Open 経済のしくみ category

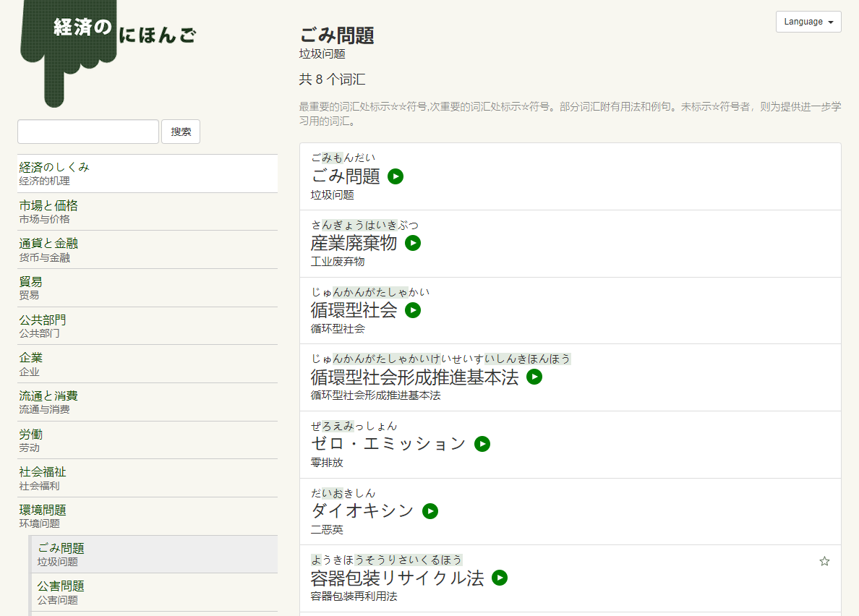coord(148,174)
